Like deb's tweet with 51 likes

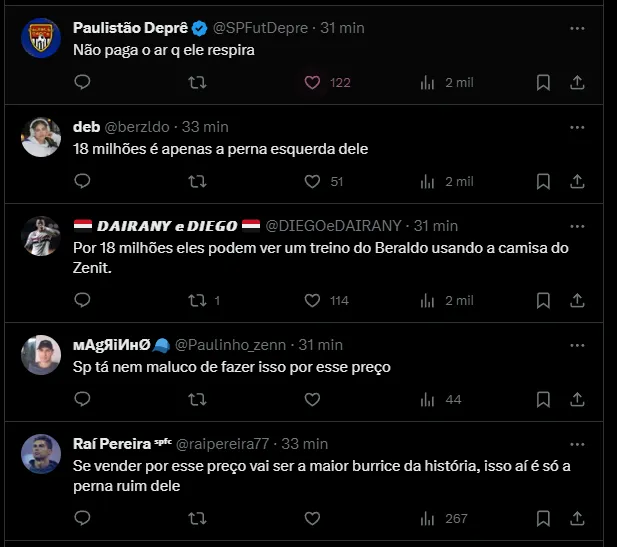point(313,181)
